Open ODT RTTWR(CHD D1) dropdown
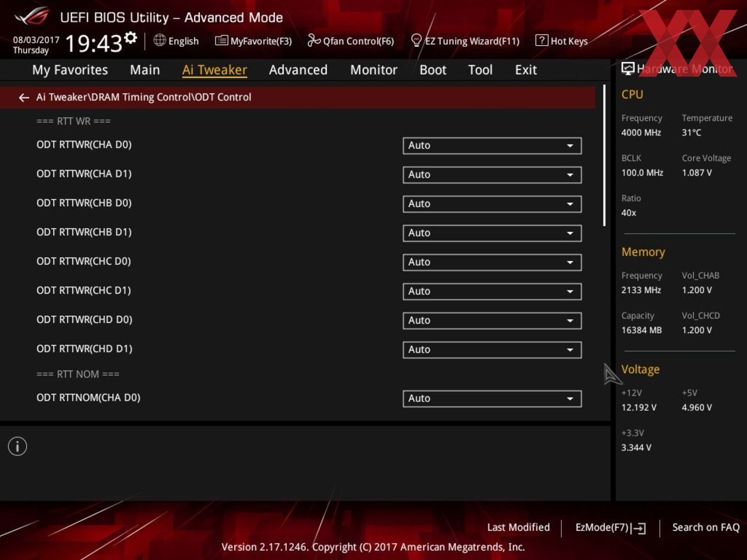Screen dimensions: 747x560 (x=492, y=349)
